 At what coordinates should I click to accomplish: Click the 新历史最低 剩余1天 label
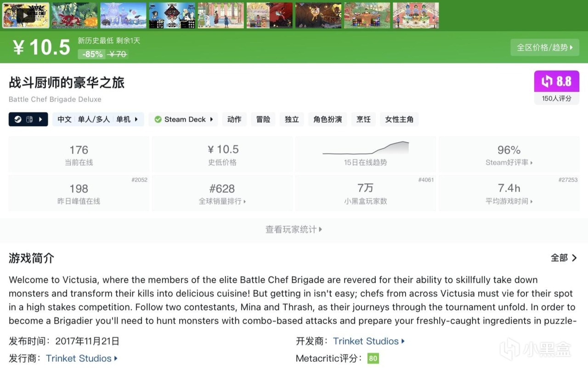pos(109,40)
